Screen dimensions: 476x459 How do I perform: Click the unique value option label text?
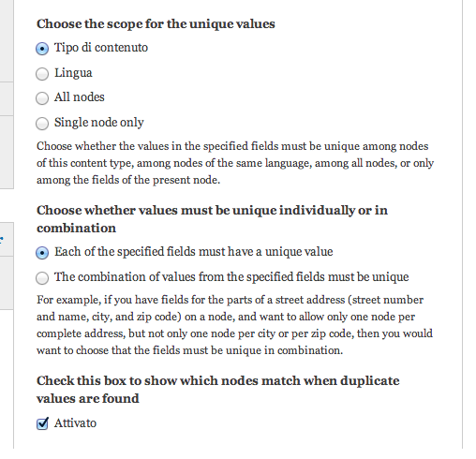pos(194,252)
